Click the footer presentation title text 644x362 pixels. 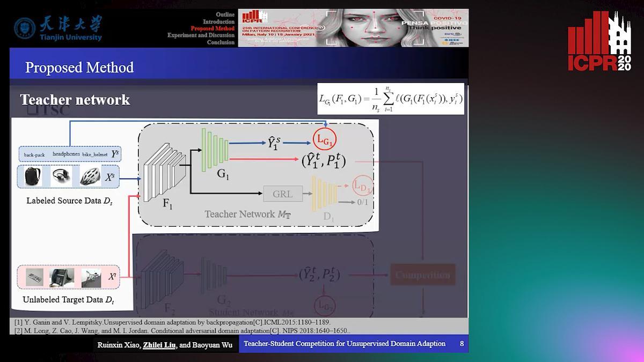pyautogui.click(x=345, y=344)
